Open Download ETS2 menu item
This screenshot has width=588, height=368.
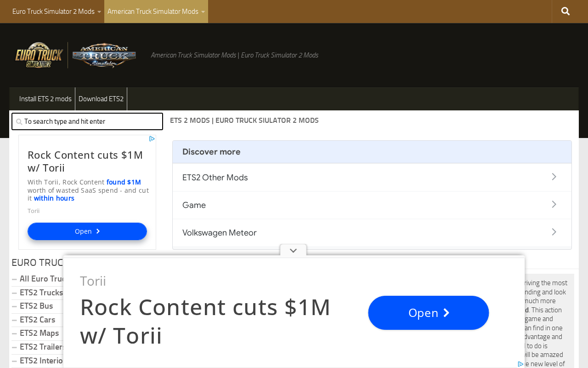click(x=101, y=99)
